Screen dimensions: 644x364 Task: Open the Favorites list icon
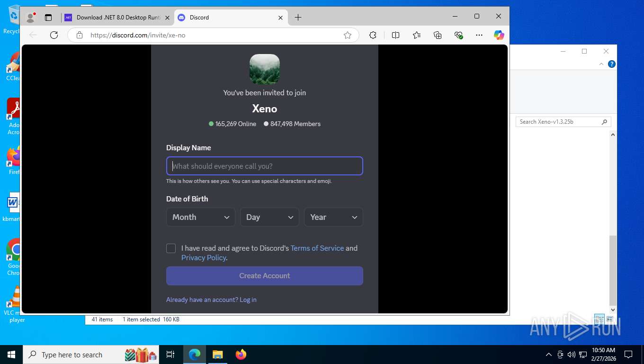pyautogui.click(x=417, y=35)
